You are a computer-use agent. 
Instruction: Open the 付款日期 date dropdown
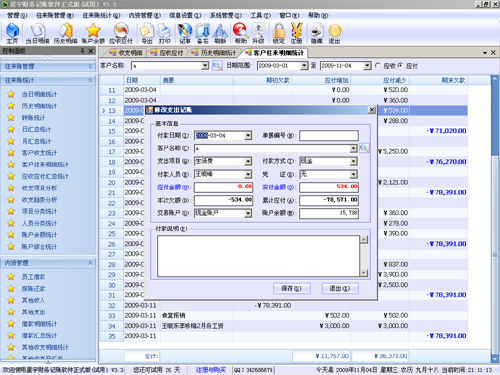tap(248, 135)
